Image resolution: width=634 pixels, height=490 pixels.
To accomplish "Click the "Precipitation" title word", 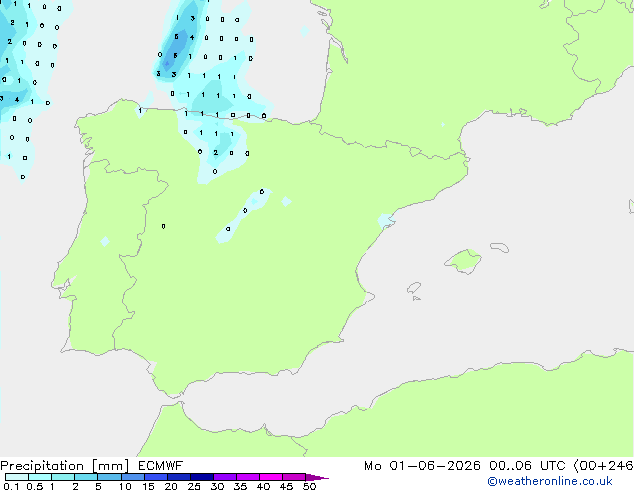I will point(42,466).
